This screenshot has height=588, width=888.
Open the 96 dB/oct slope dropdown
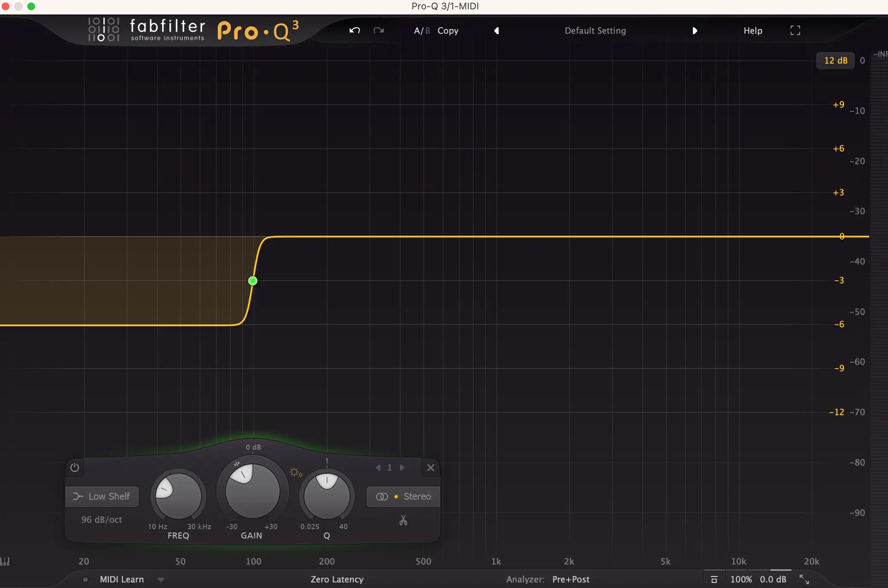[102, 520]
